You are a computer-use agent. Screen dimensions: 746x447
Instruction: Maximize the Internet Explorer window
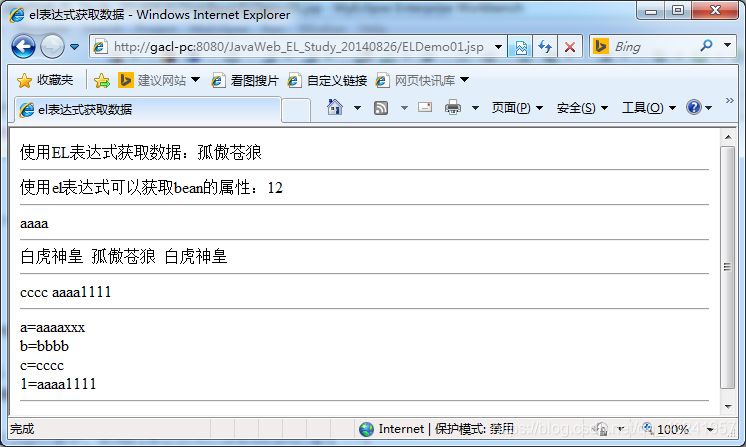point(678,10)
